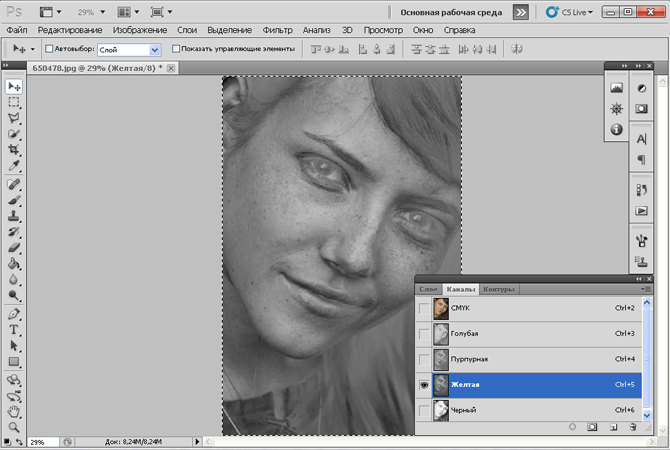Check Показать управляющие элементы option

177,49
